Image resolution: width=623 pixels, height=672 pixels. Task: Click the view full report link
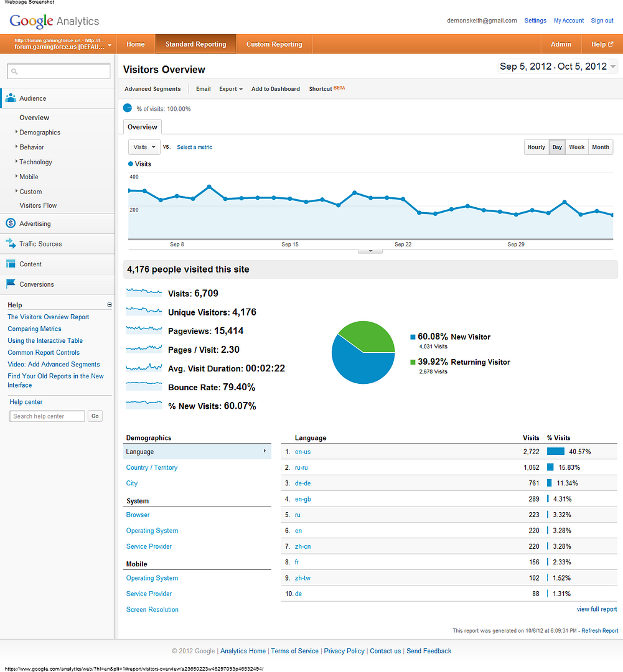tap(596, 609)
